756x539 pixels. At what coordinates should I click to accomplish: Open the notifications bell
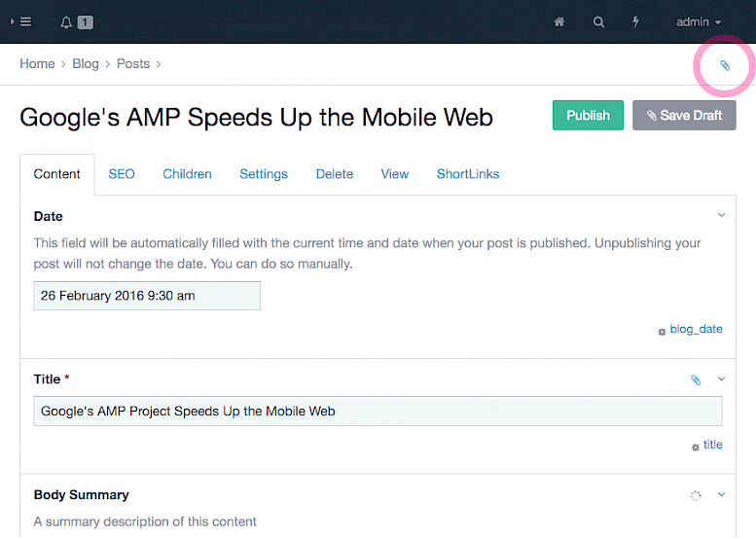tap(66, 21)
